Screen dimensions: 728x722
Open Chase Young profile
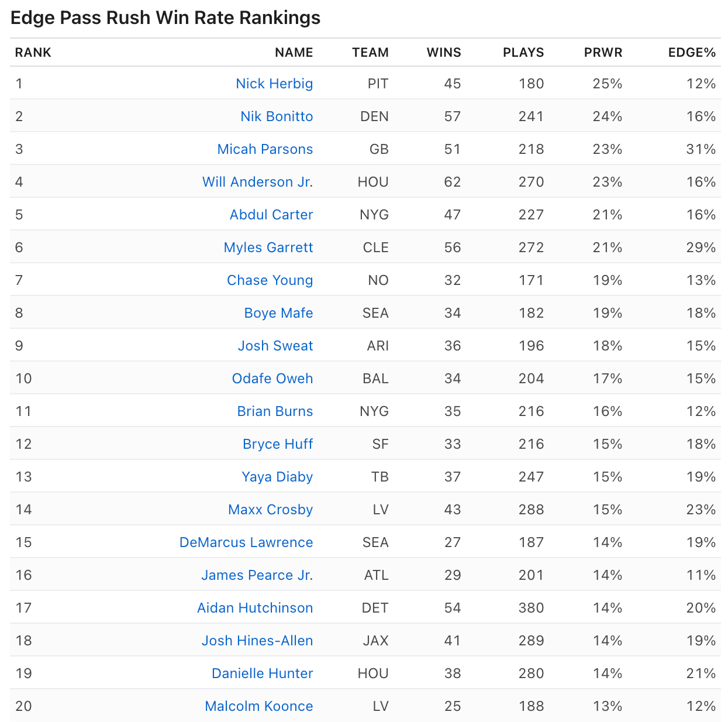[270, 280]
